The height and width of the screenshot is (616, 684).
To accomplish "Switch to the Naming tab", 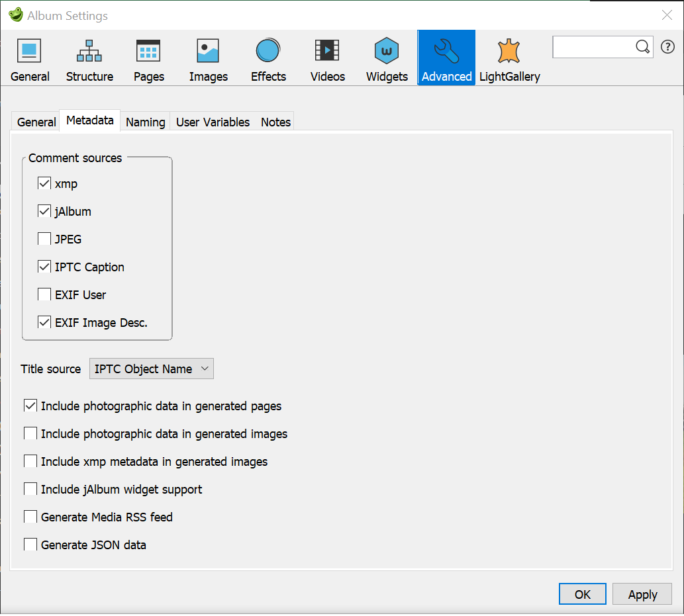I will point(144,121).
